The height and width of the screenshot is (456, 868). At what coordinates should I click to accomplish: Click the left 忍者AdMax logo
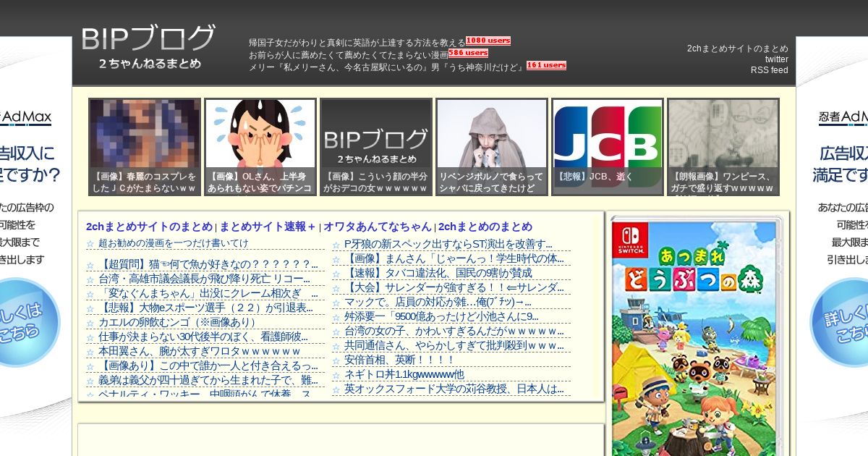26,117
